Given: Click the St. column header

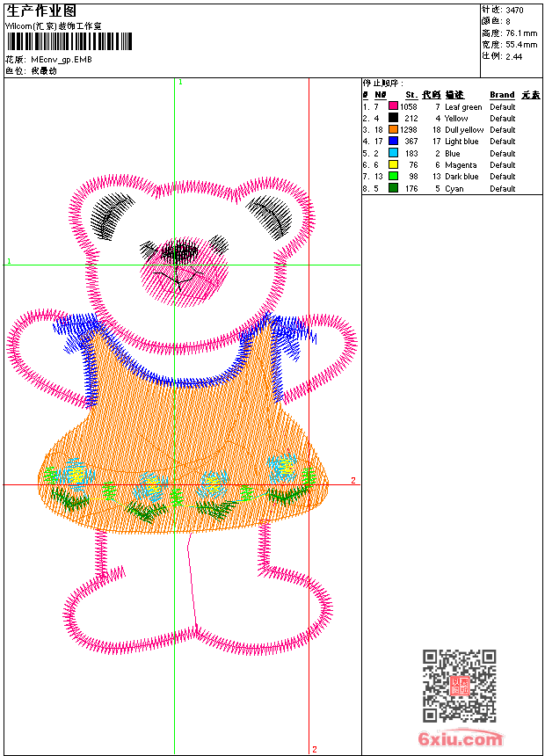Looking at the screenshot, I should 411,95.
